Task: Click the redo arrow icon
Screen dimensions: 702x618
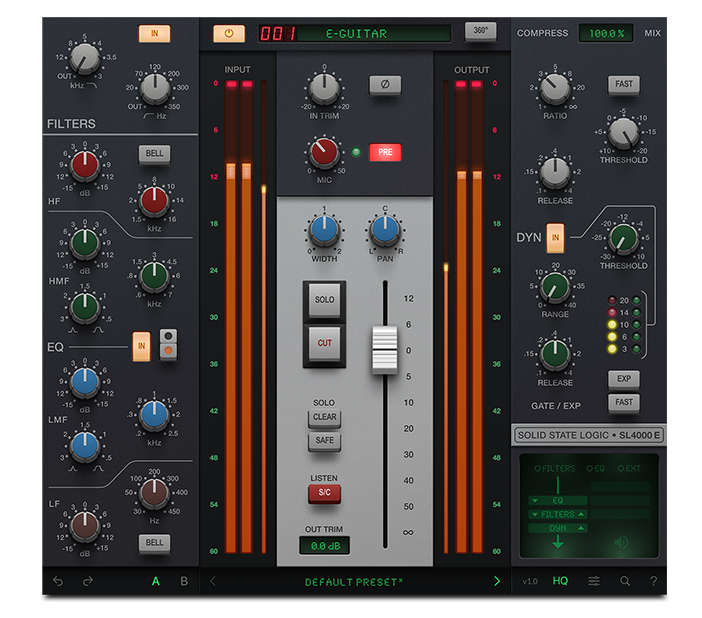Action: pos(88,581)
